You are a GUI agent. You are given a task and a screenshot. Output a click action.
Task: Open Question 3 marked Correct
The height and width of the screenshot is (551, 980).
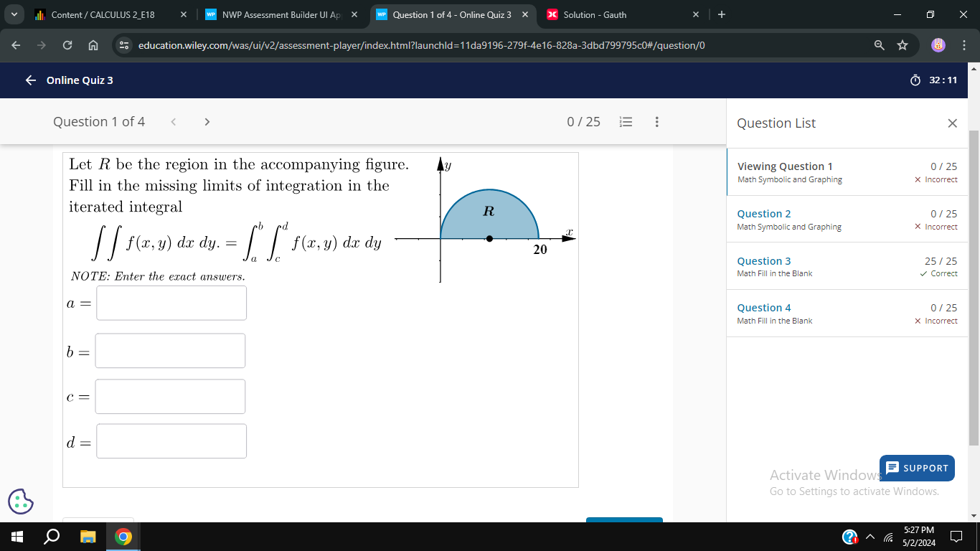[763, 260]
